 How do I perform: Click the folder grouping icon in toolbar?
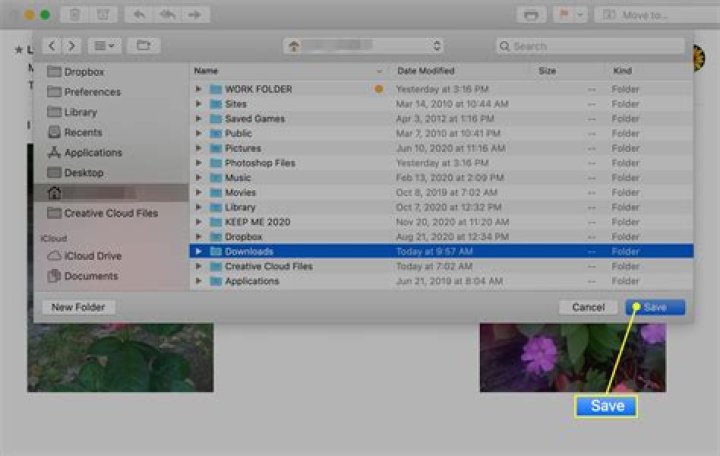click(x=143, y=45)
